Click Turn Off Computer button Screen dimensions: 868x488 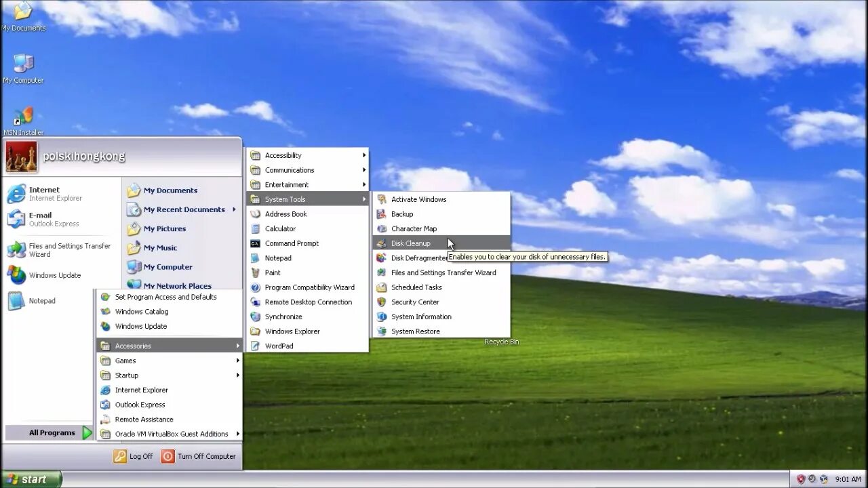[199, 456]
